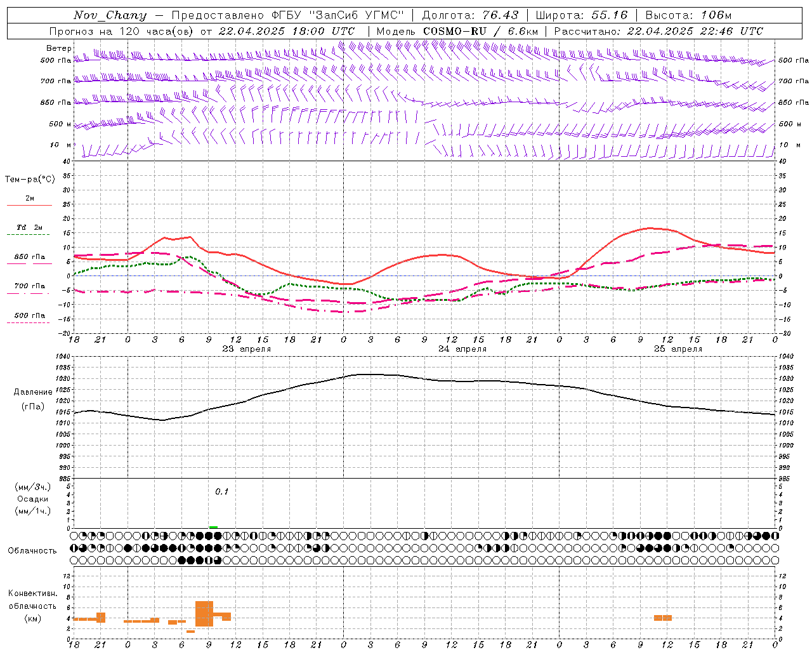Select the "Долгота: 76.43" header value
Viewport: 812px width, 650px height.
tap(471, 15)
